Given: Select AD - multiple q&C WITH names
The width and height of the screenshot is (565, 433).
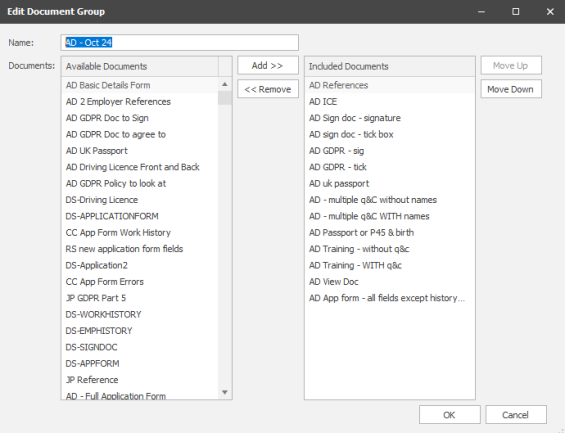Looking at the screenshot, I should pos(390,216).
